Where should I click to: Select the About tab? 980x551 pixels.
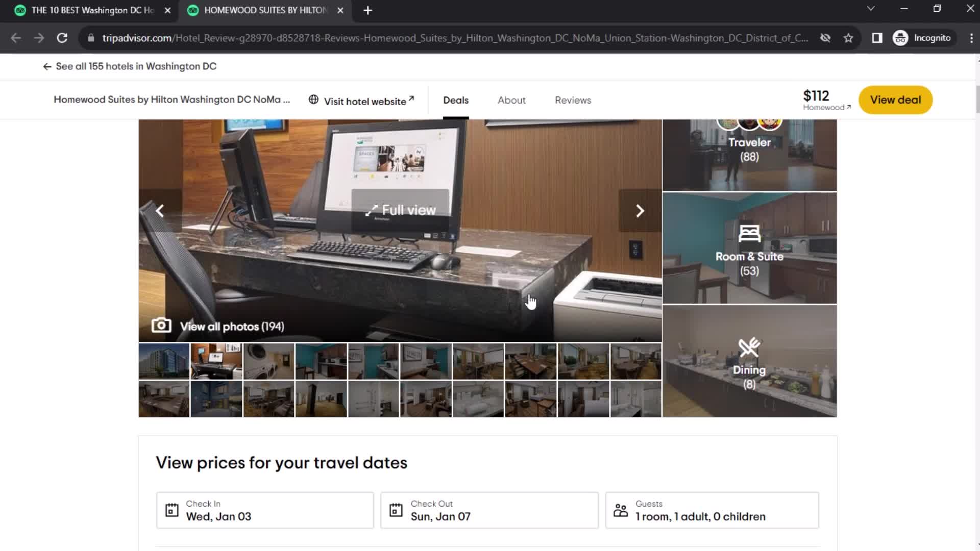click(511, 101)
